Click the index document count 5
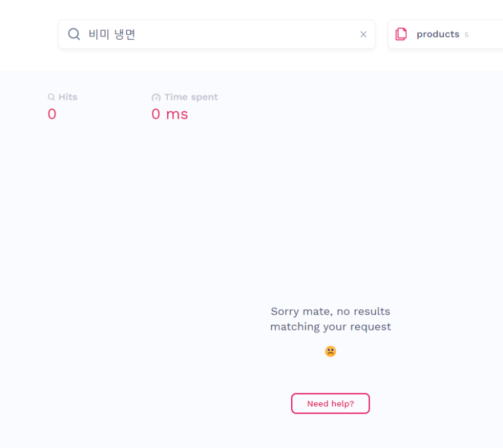Image resolution: width=503 pixels, height=448 pixels. pos(467,35)
